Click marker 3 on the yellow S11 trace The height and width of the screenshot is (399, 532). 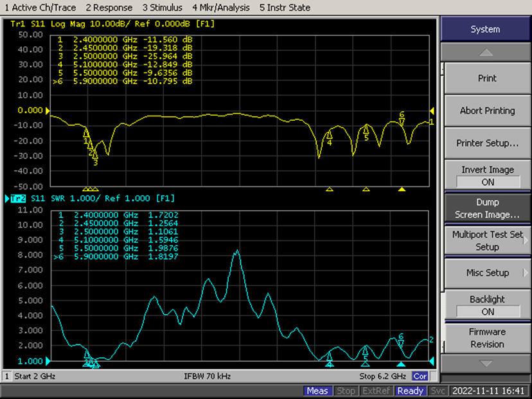95,155
